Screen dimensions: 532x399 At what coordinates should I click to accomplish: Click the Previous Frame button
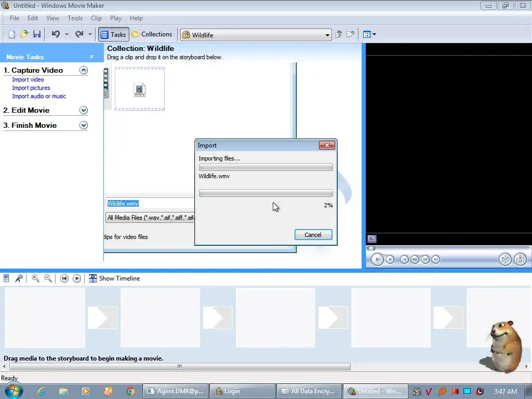415,260
